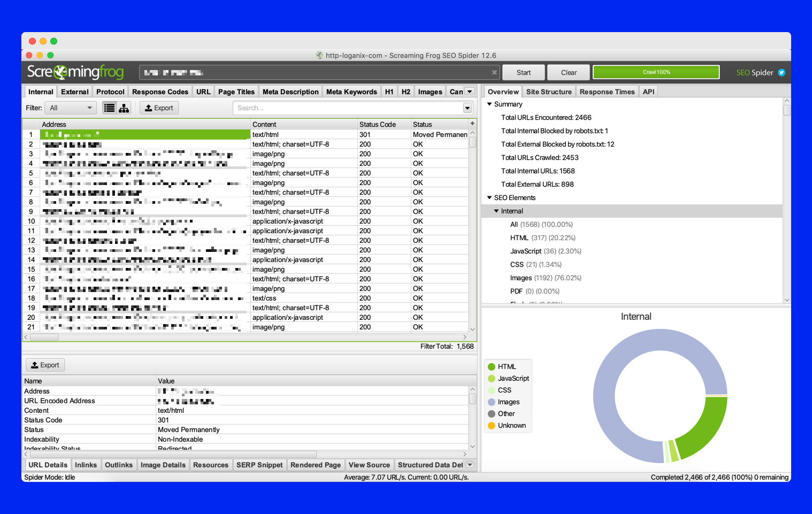Viewport: 812px width, 514px height.
Task: Collapse the Summary section
Action: [489, 104]
